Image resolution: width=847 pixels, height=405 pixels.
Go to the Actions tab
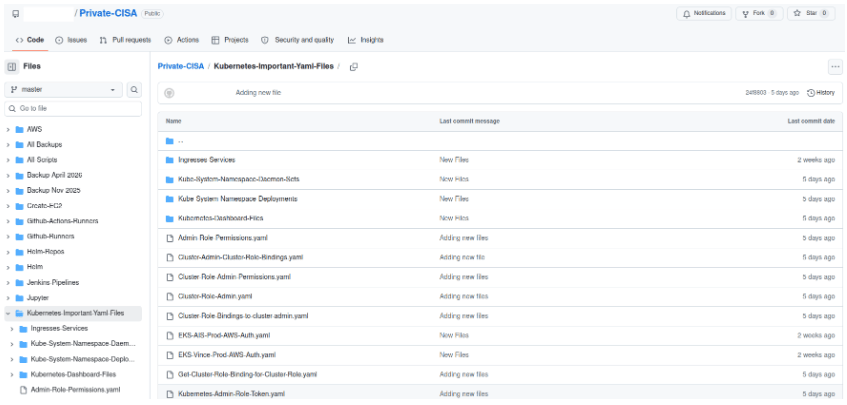click(x=182, y=40)
